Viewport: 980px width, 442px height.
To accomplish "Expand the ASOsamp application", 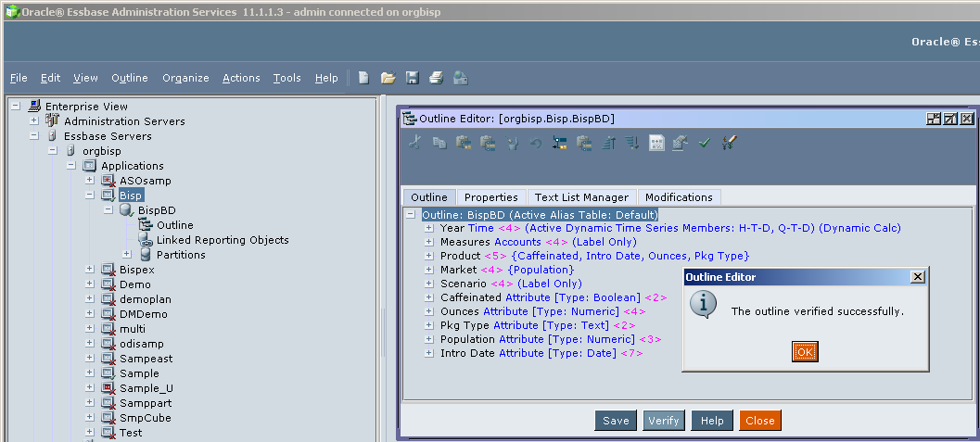I will (89, 181).
